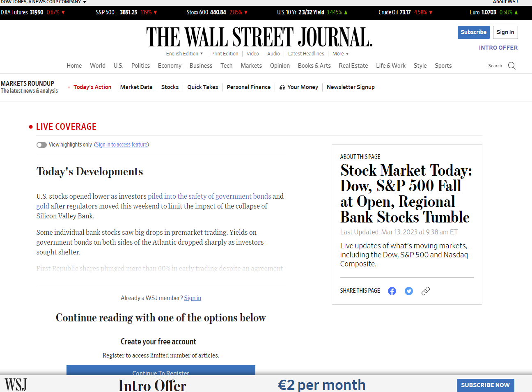The image size is (532, 392).
Task: Expand the English Edition dropdown
Action: pos(184,54)
